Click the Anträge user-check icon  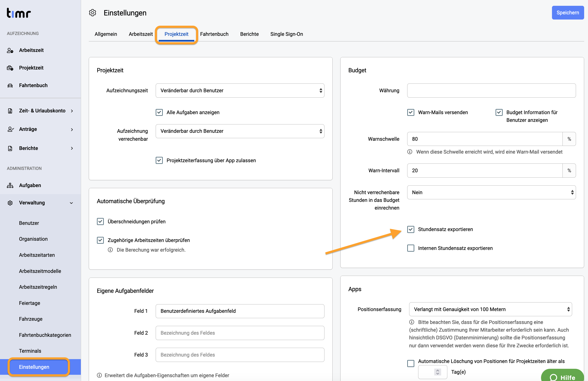(10, 129)
